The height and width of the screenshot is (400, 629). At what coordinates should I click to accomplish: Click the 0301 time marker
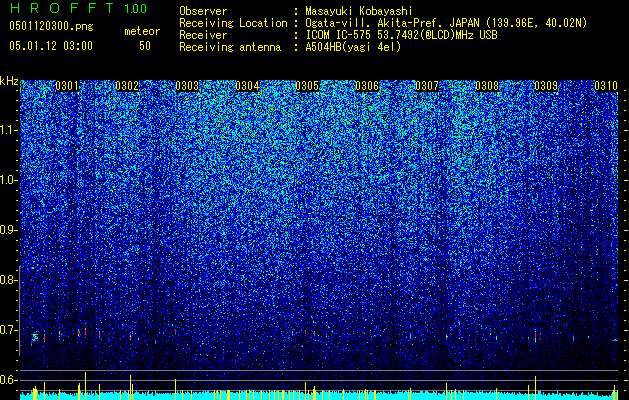click(67, 86)
